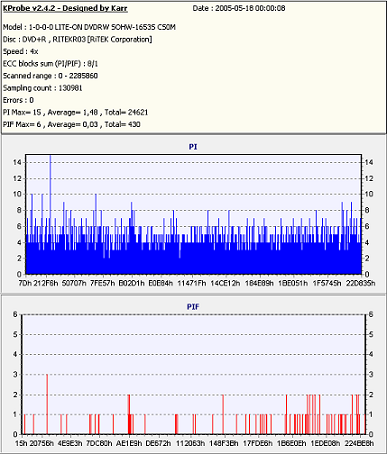Click the Errors : 0 line
This screenshot has height=454, width=387.
pyautogui.click(x=18, y=100)
